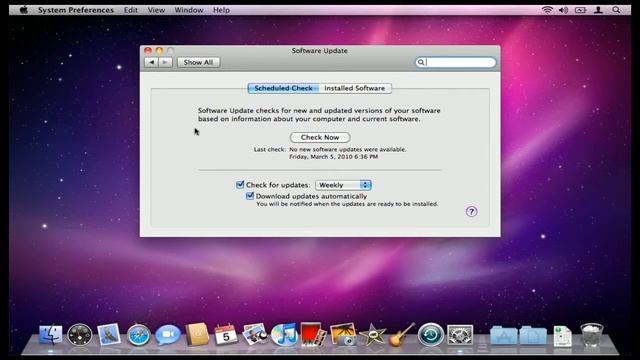
Task: Open Time Machine from the Dock
Action: pos(431,335)
